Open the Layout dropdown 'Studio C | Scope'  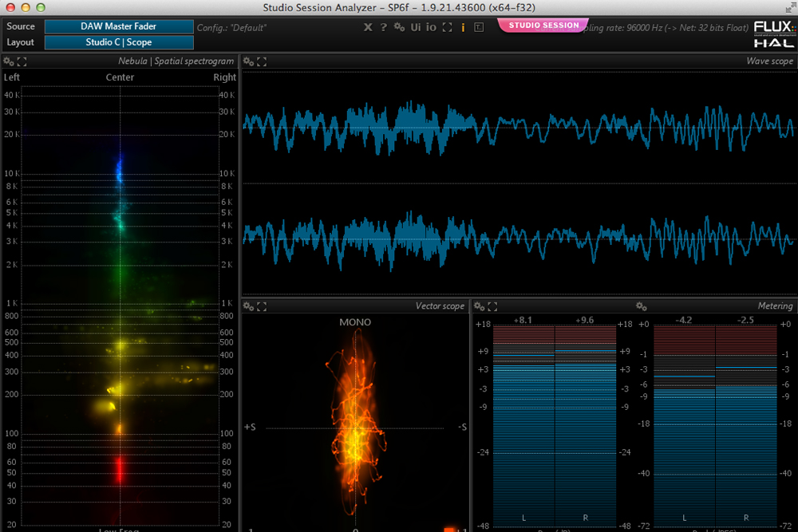[x=119, y=42]
